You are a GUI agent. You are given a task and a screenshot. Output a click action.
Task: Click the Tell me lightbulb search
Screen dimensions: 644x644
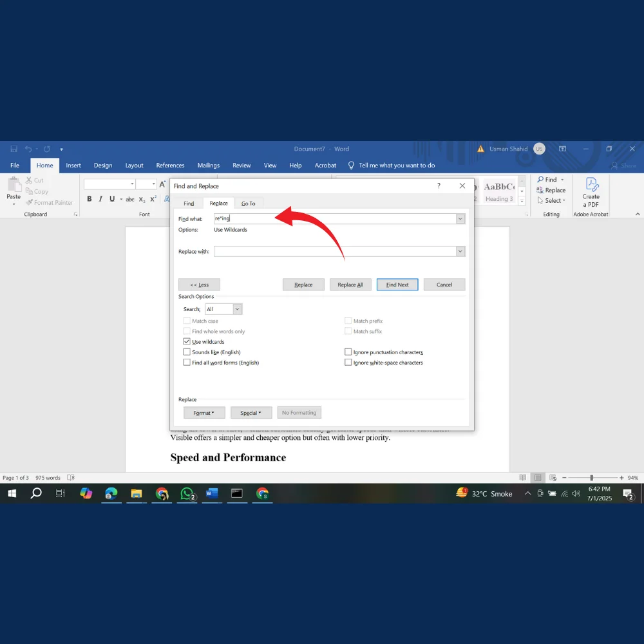coord(351,165)
